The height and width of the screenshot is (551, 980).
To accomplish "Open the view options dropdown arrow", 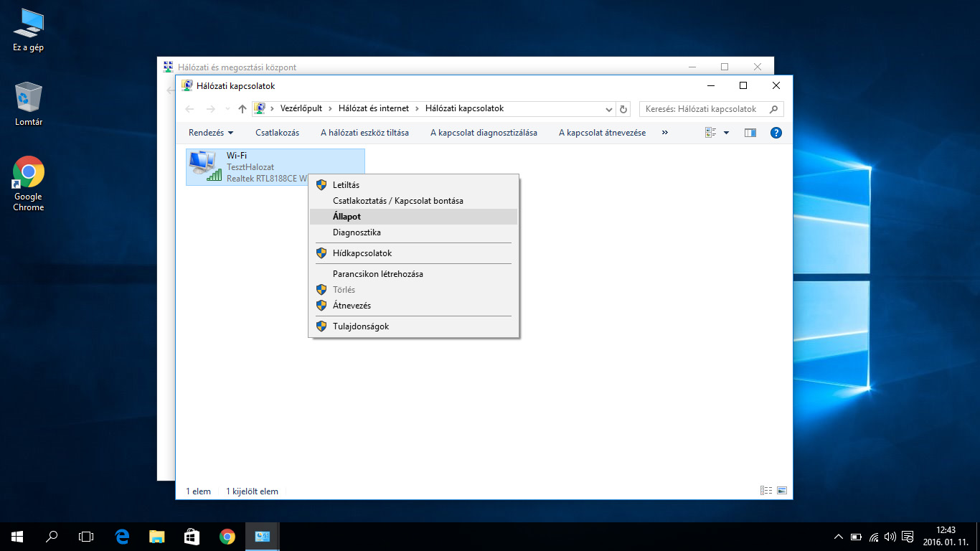I will [x=726, y=133].
